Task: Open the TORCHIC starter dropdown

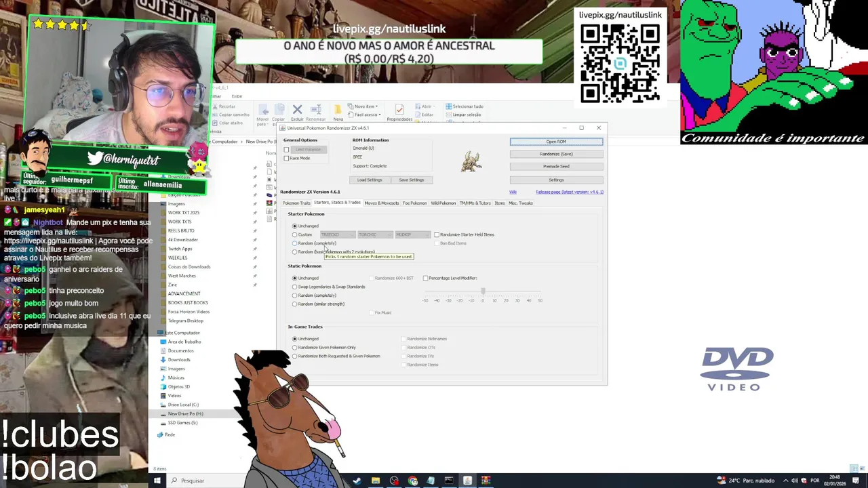Action: 375,235
